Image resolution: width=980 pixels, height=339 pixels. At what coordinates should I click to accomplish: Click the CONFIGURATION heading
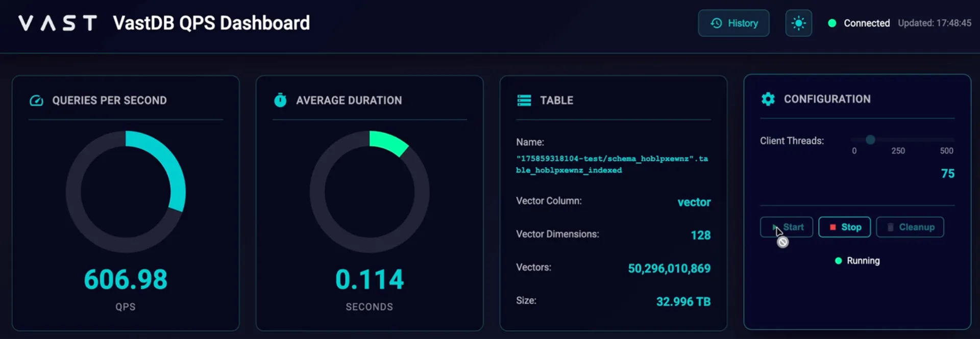click(x=827, y=99)
